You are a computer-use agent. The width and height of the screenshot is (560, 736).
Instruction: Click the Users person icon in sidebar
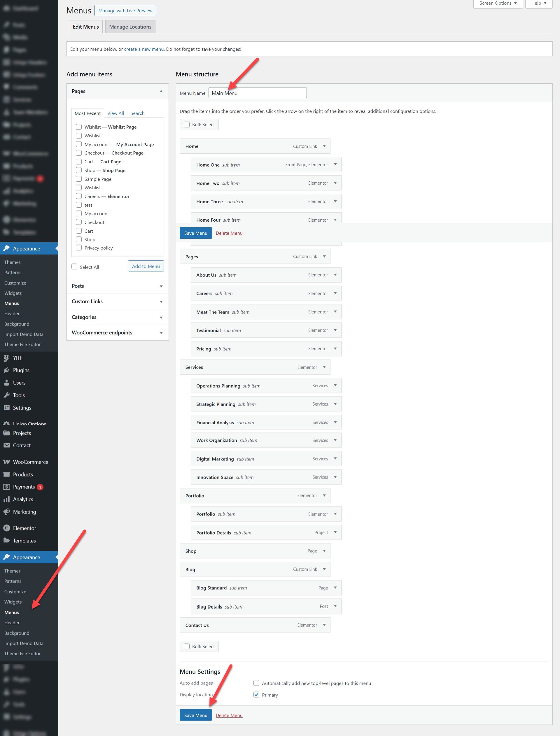[6, 383]
